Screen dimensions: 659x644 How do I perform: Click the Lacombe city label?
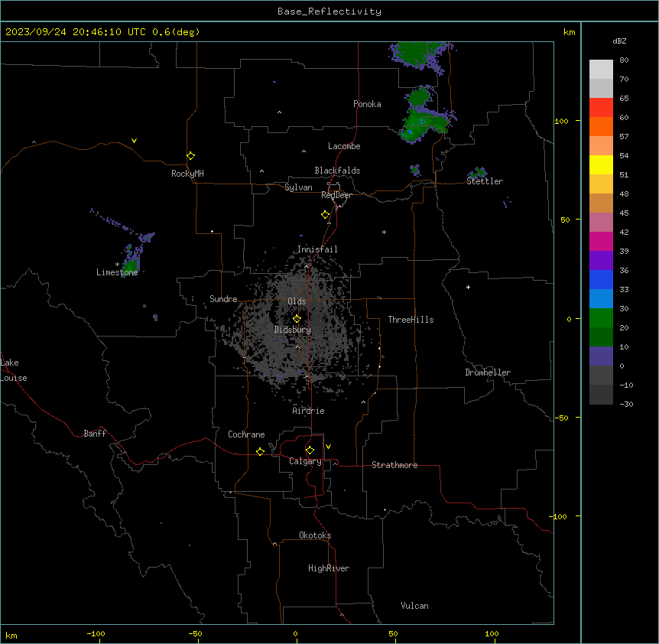[344, 146]
